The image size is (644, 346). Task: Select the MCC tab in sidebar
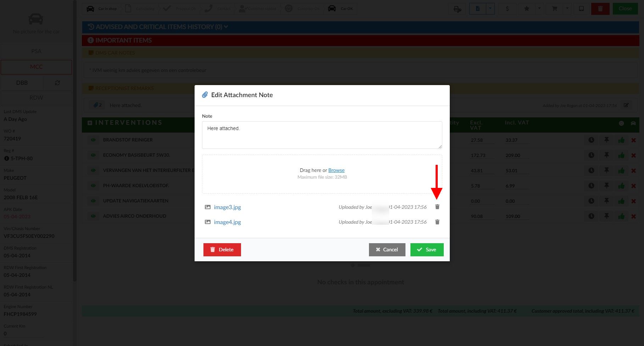[36, 67]
